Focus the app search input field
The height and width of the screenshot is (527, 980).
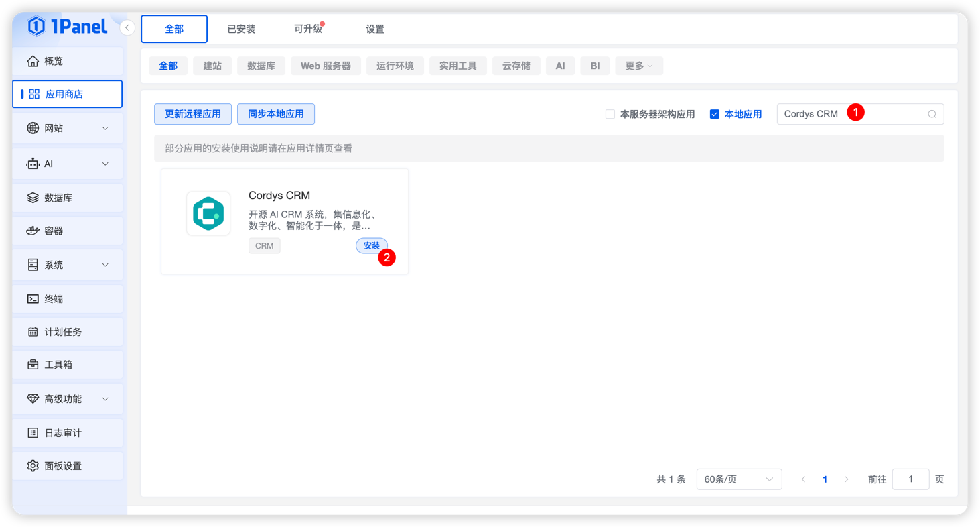pyautogui.click(x=861, y=114)
